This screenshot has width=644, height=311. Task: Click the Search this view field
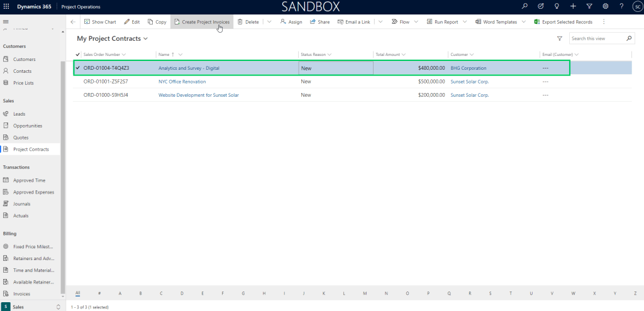click(597, 39)
